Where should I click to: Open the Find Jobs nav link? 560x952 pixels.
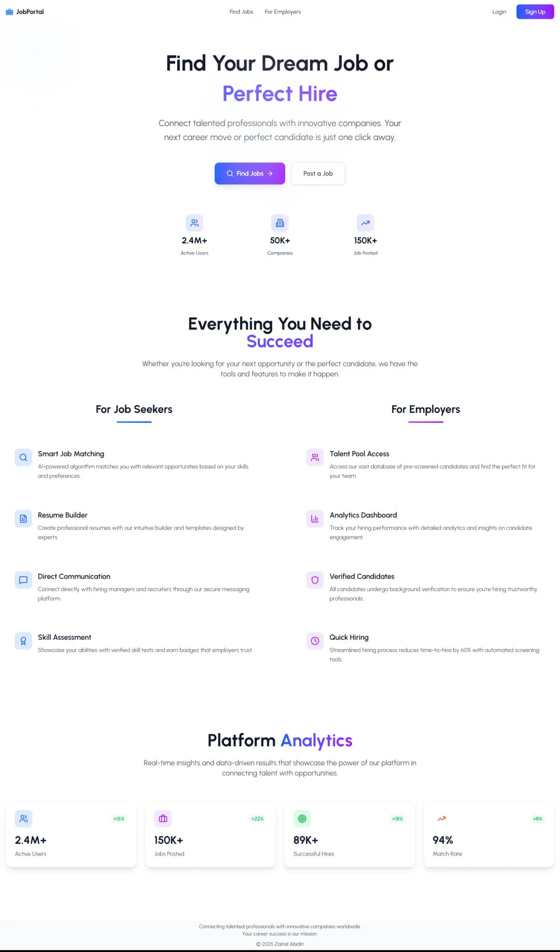[241, 12]
